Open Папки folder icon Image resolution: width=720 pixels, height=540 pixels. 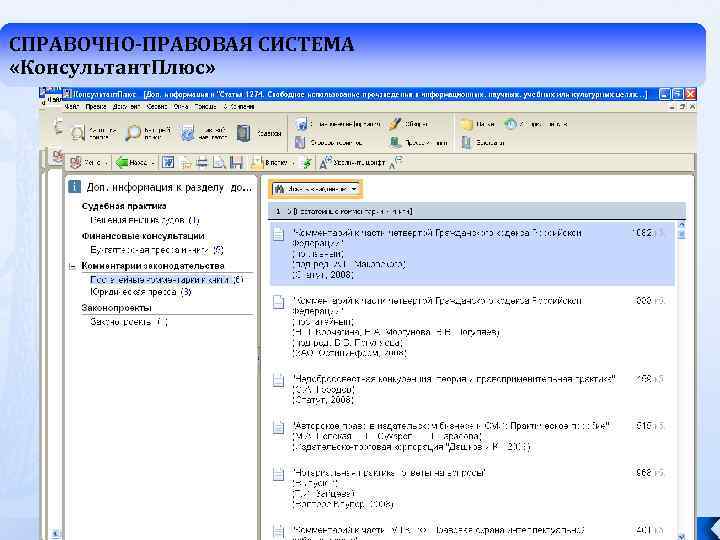[467, 124]
